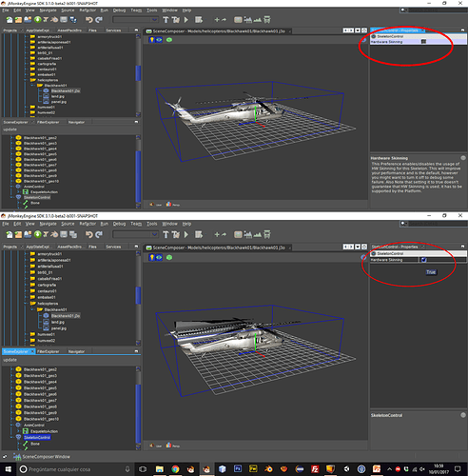
Task: Open the Refactor menu in the lower window
Action: click(88, 224)
